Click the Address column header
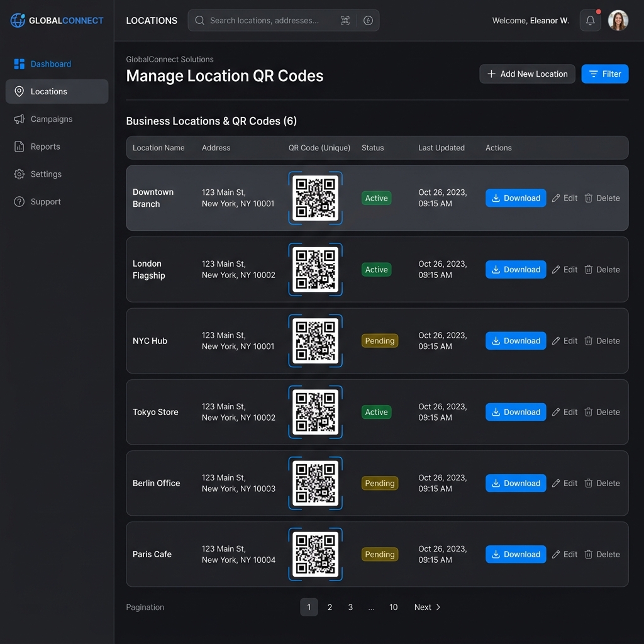644x644 pixels. [x=216, y=148]
